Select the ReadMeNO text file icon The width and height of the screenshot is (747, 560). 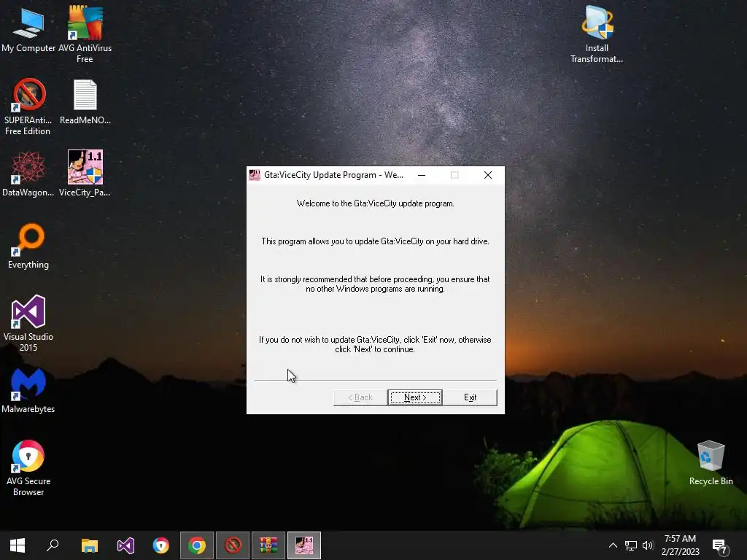[x=85, y=102]
